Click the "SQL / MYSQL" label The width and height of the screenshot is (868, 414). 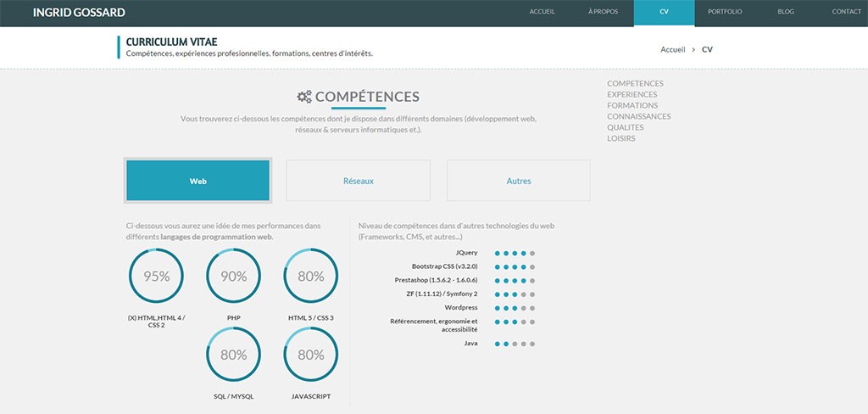[234, 397]
